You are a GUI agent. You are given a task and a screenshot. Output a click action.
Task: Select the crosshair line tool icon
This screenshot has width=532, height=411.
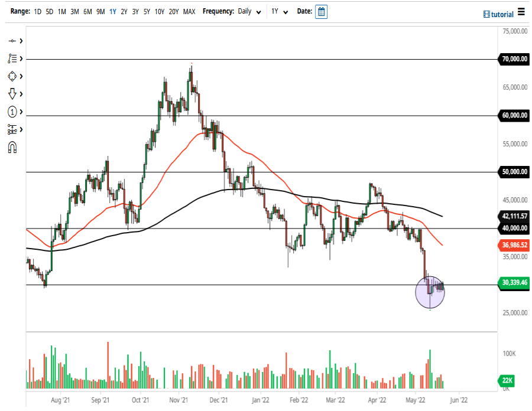(12, 41)
